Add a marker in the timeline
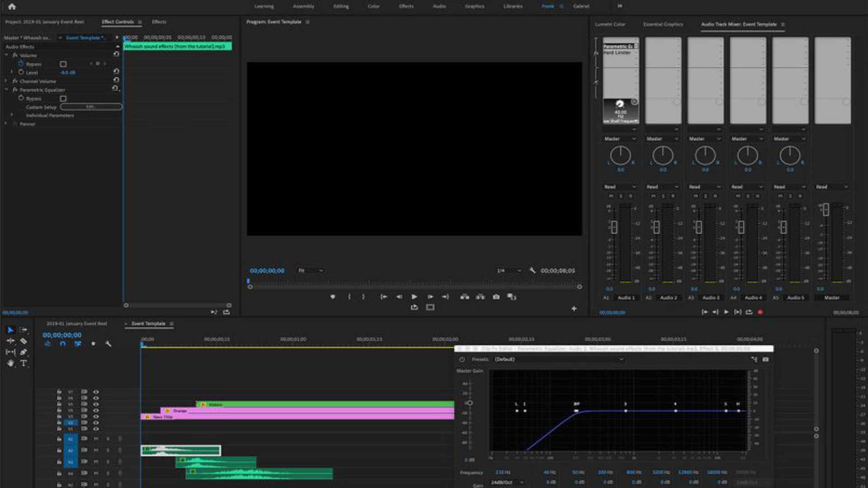The image size is (868, 488). [93, 344]
